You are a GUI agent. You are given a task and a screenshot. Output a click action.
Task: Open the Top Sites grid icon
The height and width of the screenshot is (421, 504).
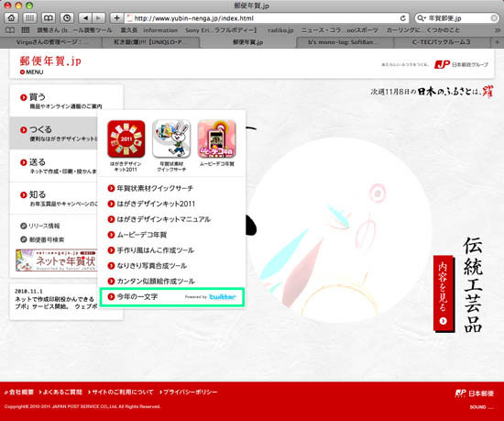[29, 18]
